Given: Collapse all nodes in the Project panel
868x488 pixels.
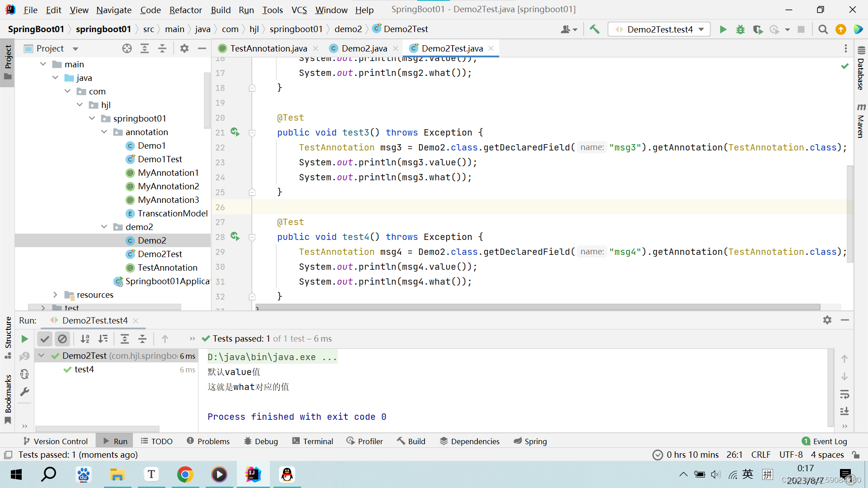Looking at the screenshot, I should pyautogui.click(x=162, y=48).
